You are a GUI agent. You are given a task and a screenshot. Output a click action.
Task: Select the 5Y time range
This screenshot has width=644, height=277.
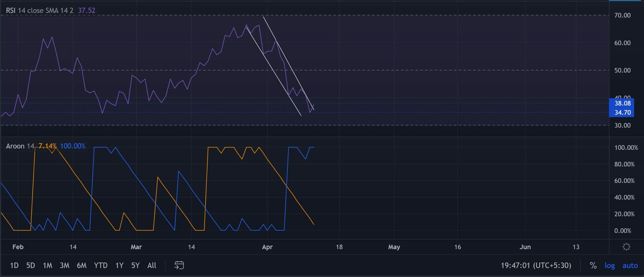click(x=135, y=265)
